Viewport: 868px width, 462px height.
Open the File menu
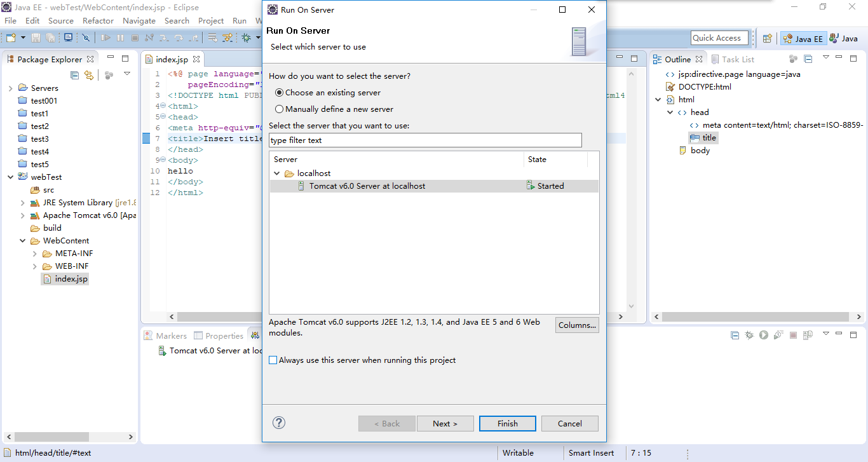point(10,20)
